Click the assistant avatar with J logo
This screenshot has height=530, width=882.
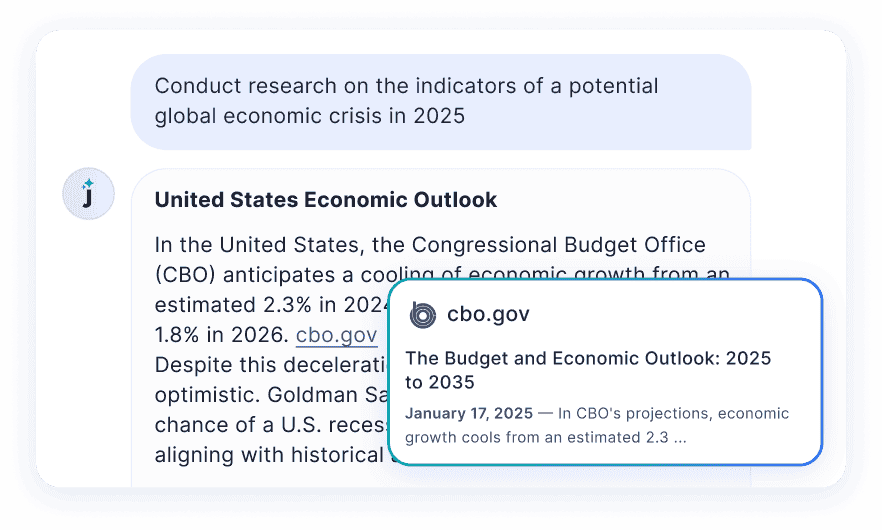tap(88, 194)
